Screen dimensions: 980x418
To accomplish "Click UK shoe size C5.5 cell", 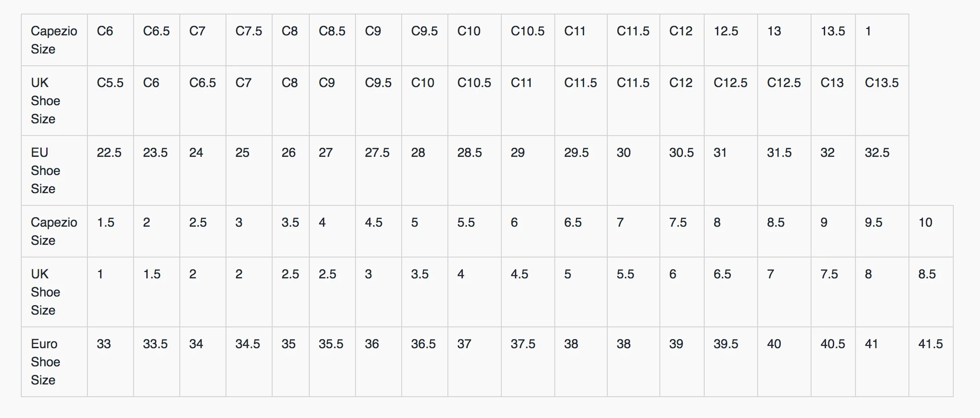I will coord(110,101).
